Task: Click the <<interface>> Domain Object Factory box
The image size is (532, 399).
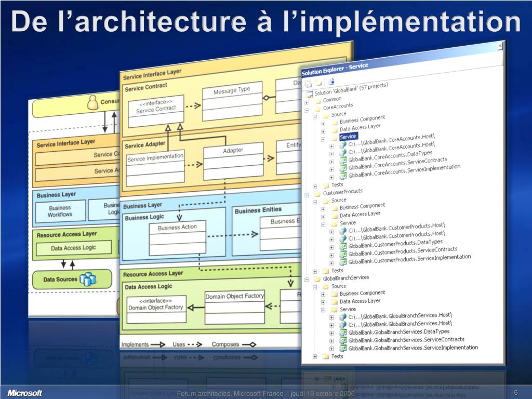Action: point(156,309)
